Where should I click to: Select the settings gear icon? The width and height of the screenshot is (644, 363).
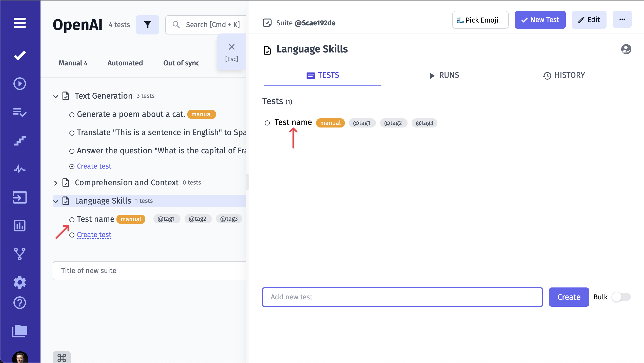click(x=20, y=282)
